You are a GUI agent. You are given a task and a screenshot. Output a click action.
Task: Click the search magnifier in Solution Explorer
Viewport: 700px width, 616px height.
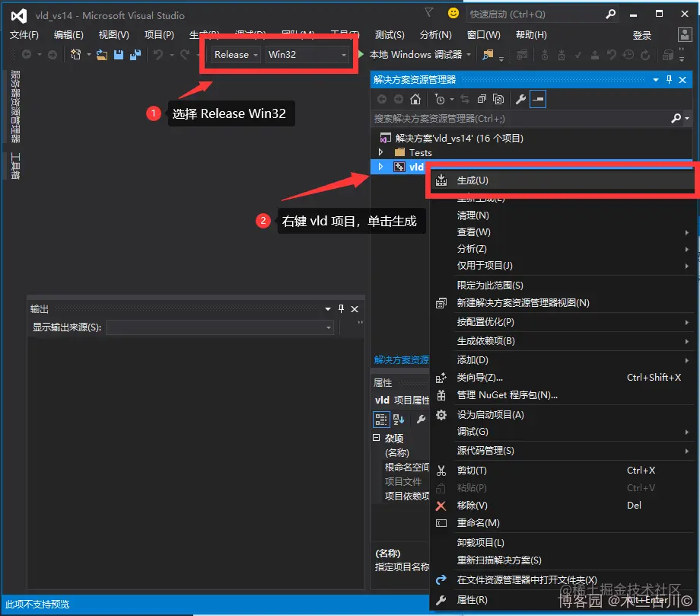pos(676,118)
